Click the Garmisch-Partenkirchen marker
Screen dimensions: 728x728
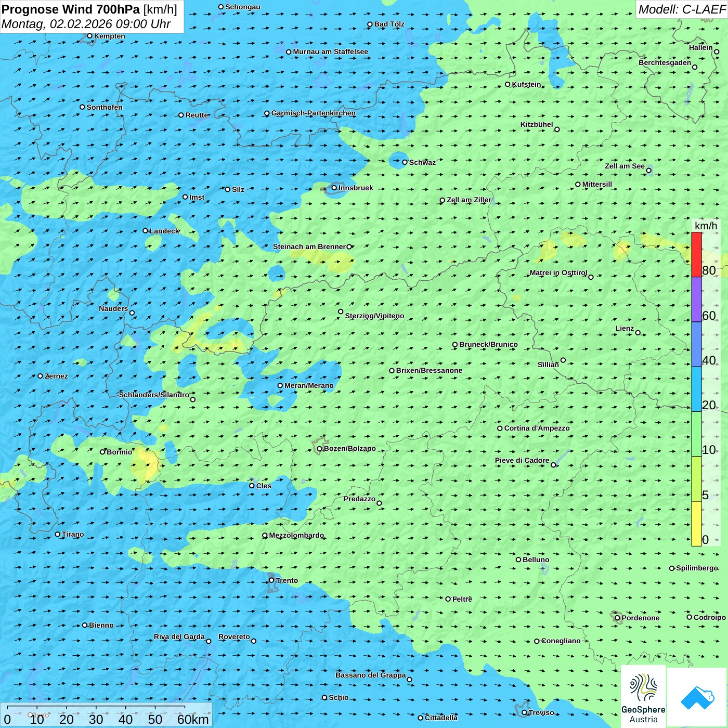267,113
